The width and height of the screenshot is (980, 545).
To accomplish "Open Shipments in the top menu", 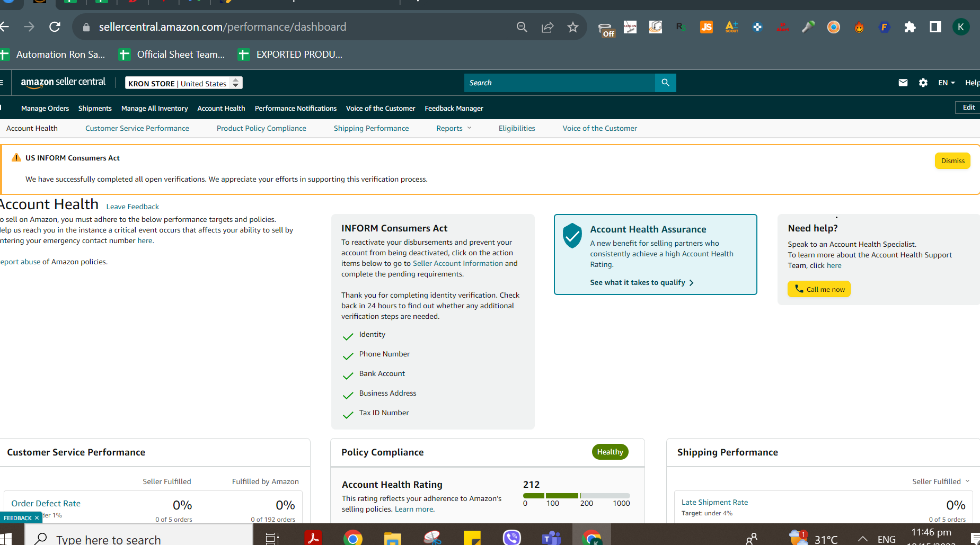I will coord(95,108).
